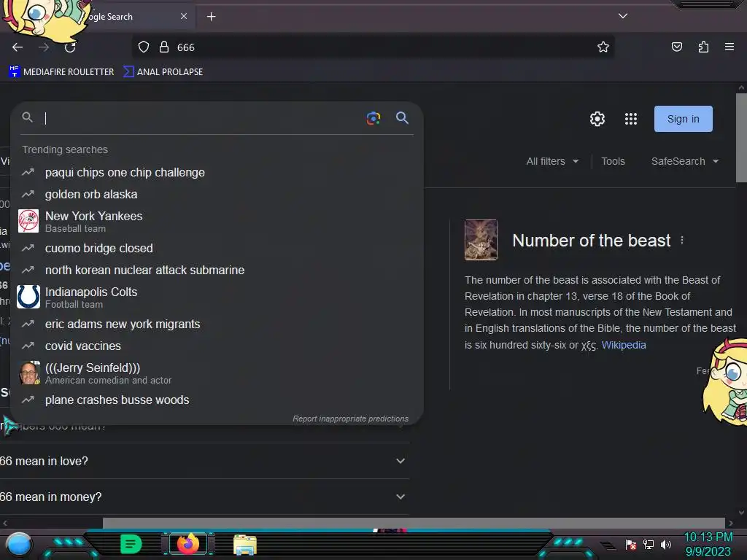747x560 pixels.
Task: Reload the page with the refresh icon
Action: pyautogui.click(x=71, y=47)
